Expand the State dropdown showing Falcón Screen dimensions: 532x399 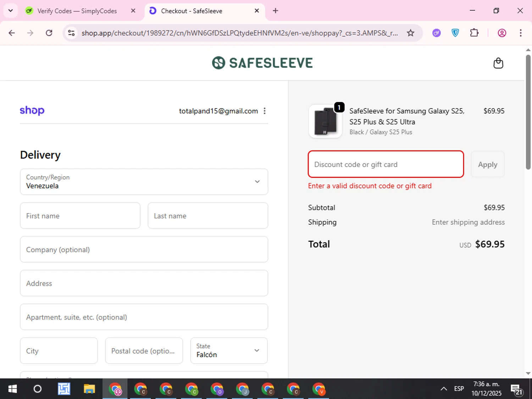[x=229, y=350]
